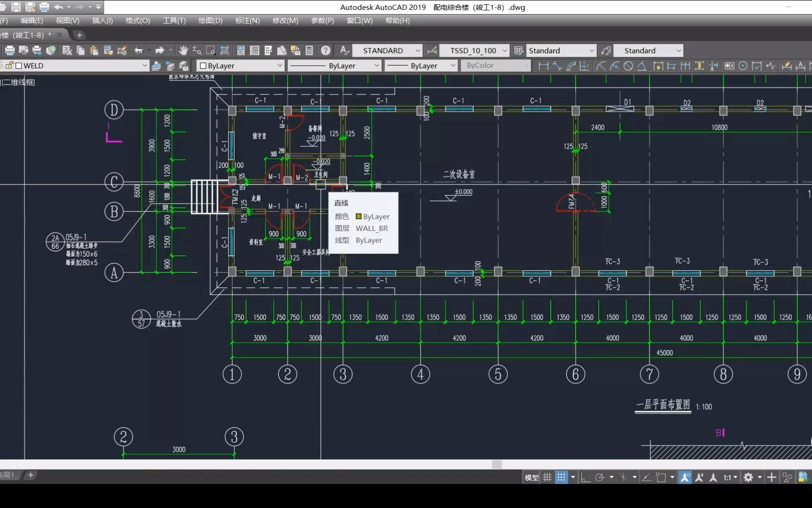Select the Angular dimension tool
812x508 pixels.
pyautogui.click(x=642, y=66)
